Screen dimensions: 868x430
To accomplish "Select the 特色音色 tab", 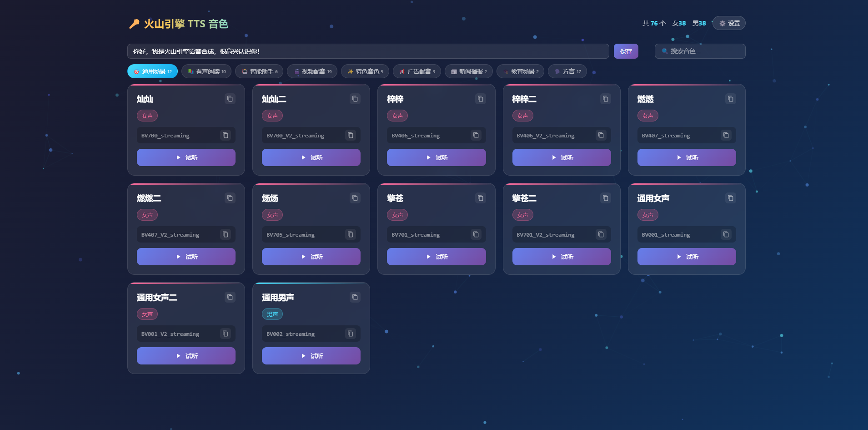I will [x=366, y=71].
